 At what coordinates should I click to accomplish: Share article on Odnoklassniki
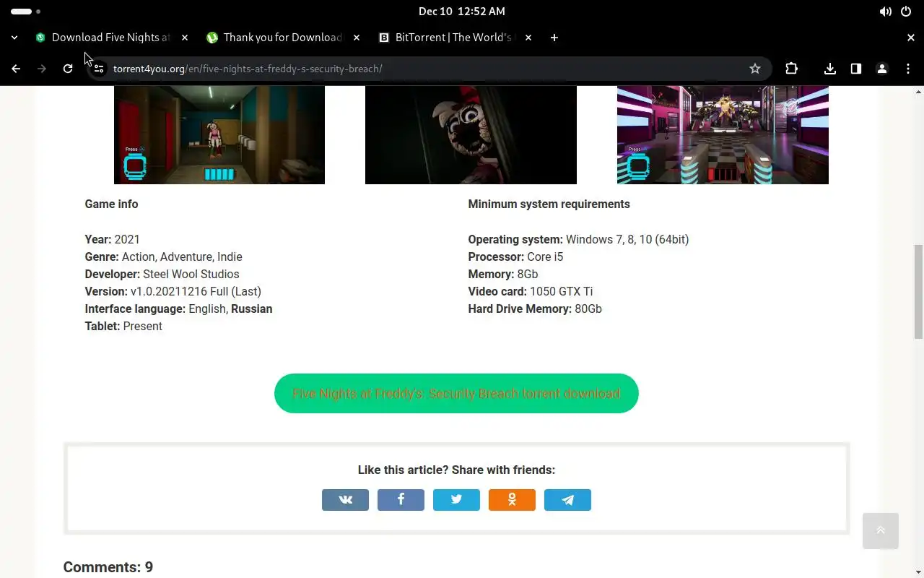pyautogui.click(x=512, y=500)
